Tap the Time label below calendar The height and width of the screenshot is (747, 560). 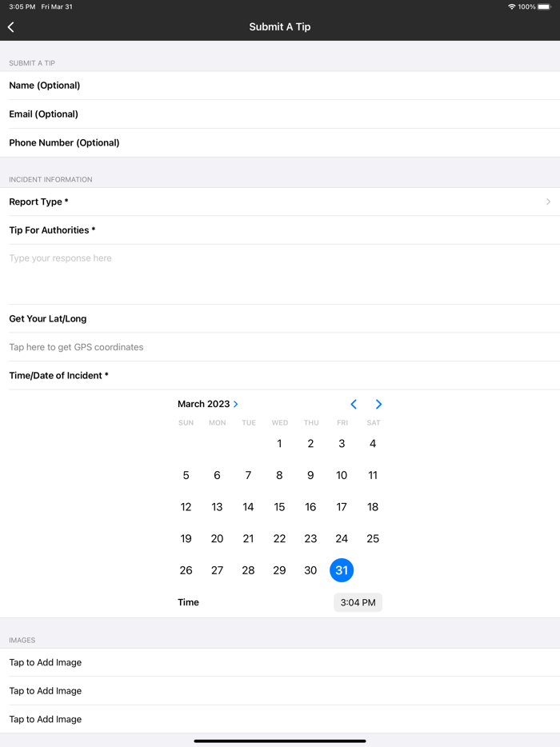[188, 602]
